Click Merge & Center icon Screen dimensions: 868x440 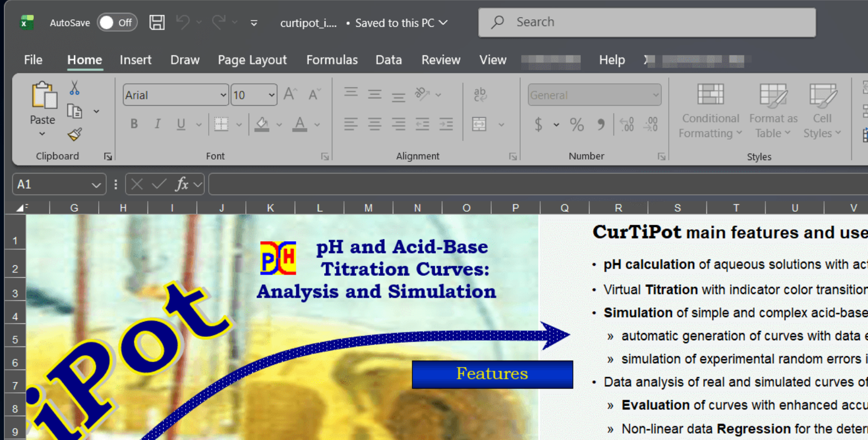point(479,125)
